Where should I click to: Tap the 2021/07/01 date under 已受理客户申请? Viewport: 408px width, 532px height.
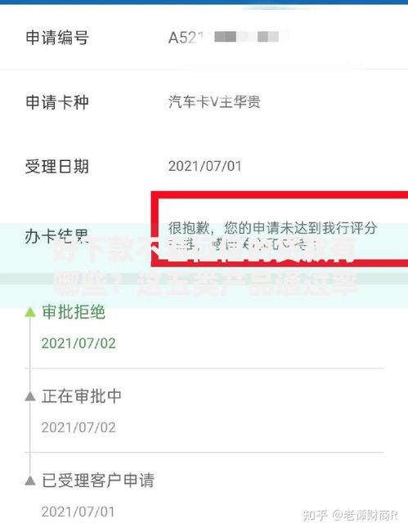click(x=78, y=512)
